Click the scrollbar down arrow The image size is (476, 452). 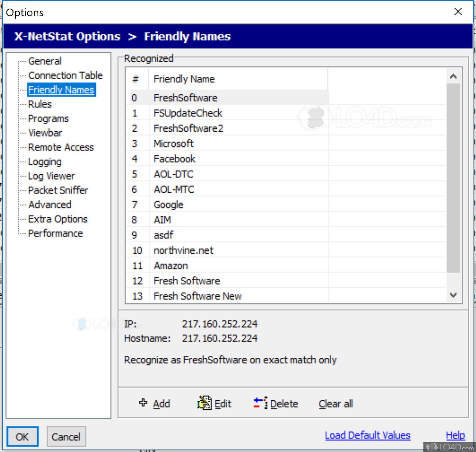click(x=453, y=295)
